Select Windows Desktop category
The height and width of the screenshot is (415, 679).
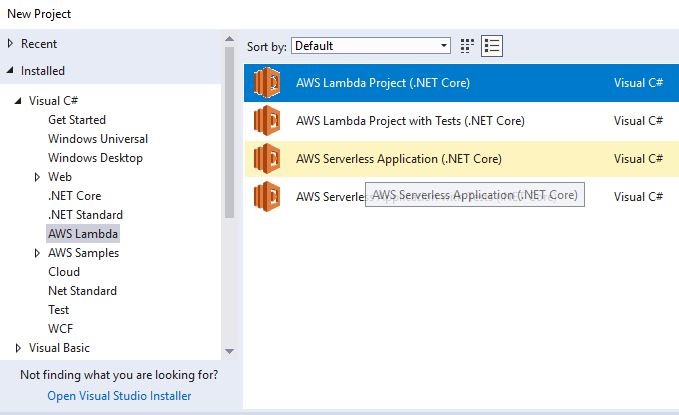pyautogui.click(x=95, y=158)
